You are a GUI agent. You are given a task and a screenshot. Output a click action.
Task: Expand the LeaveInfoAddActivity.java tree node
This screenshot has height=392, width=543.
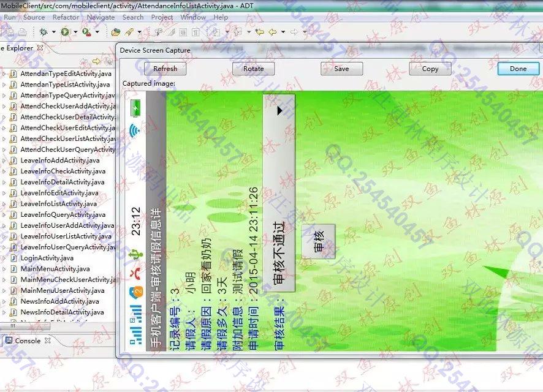click(x=4, y=160)
